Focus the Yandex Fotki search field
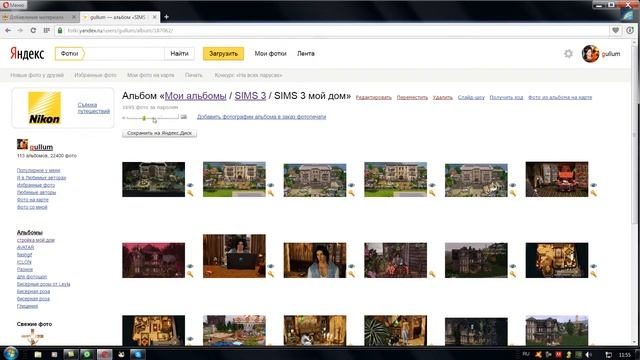The image size is (640, 360). (124, 53)
